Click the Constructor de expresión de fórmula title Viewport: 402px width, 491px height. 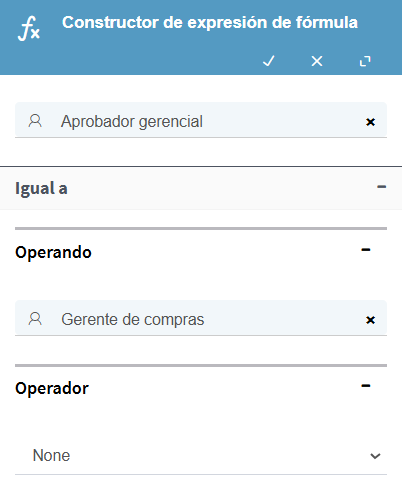(x=210, y=23)
